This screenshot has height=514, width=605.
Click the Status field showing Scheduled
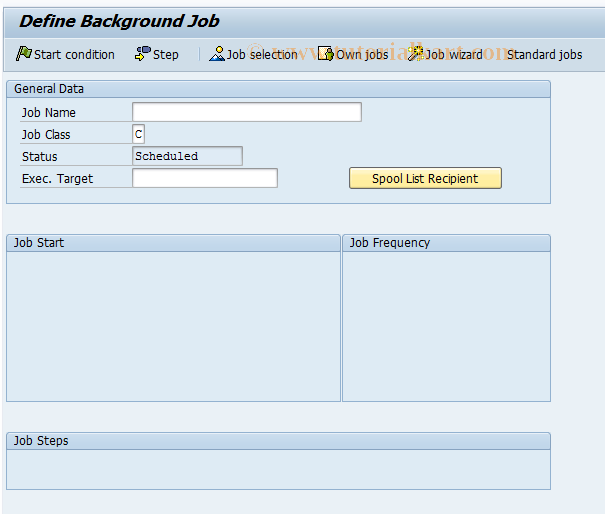(188, 156)
